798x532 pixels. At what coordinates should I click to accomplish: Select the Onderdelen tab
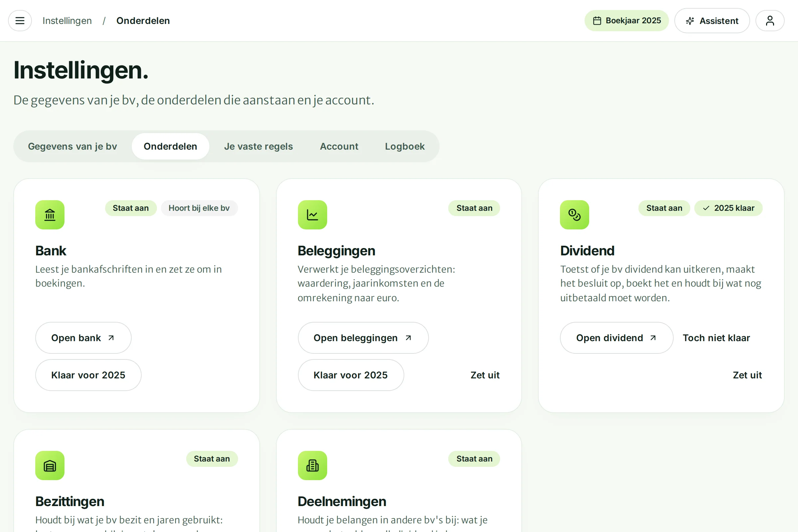[170, 146]
